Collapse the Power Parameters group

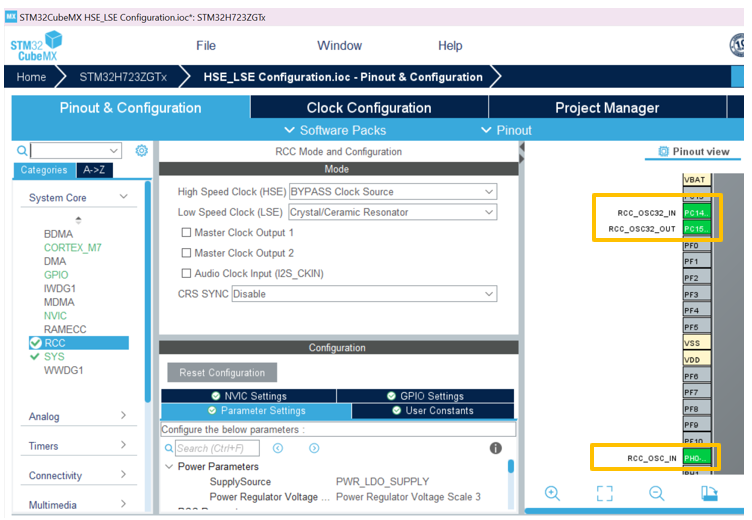(x=169, y=466)
